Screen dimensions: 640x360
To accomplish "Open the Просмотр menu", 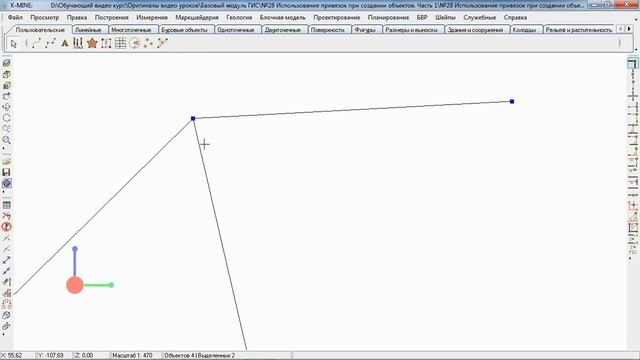I will point(44,18).
